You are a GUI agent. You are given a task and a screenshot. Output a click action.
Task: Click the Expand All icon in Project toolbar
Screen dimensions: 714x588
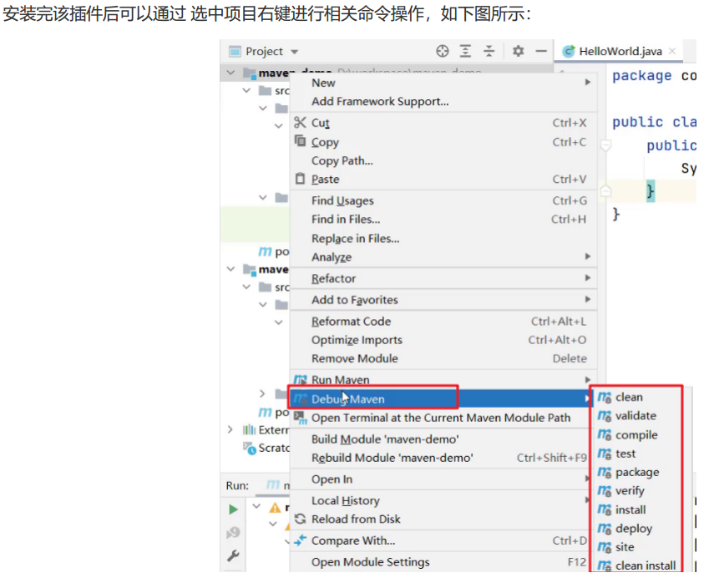(465, 51)
